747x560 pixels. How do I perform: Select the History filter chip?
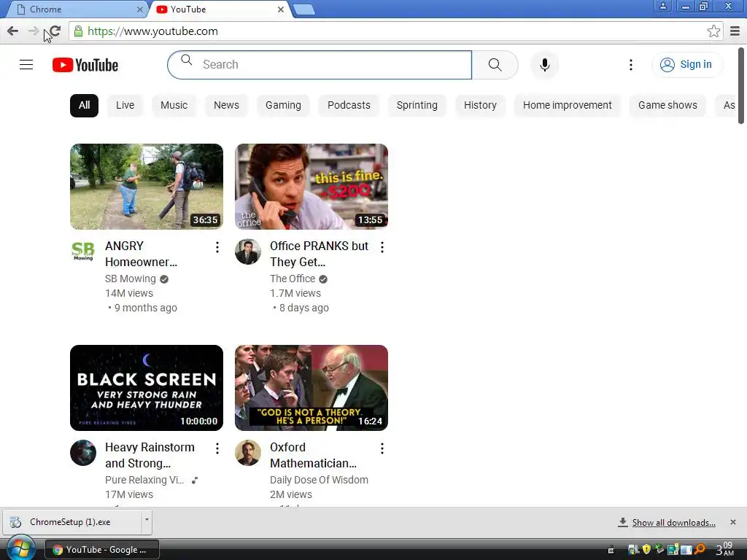coord(480,105)
